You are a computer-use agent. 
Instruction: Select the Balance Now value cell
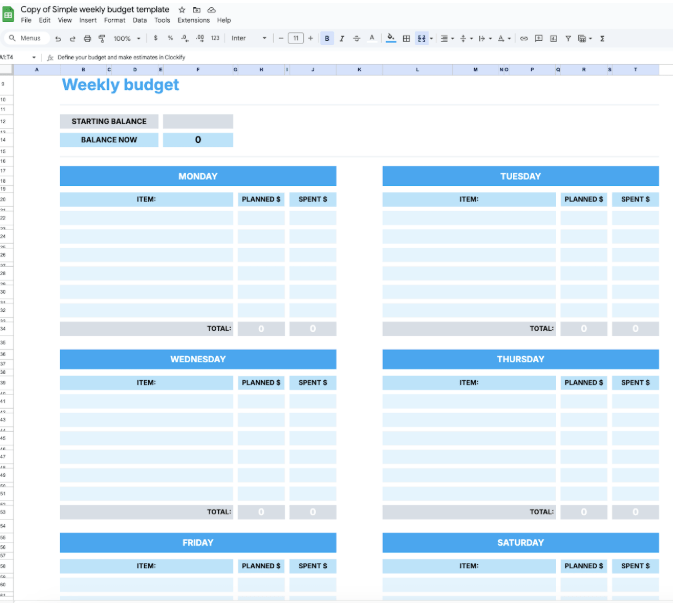point(198,140)
